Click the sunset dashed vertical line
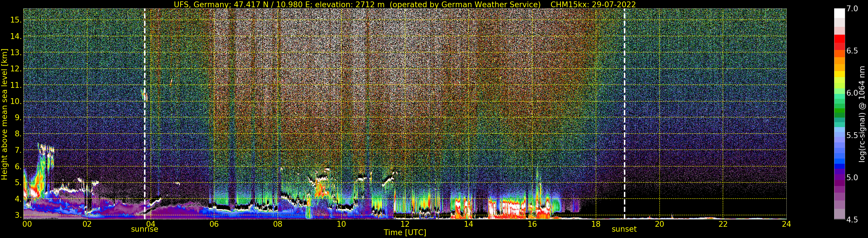The height and width of the screenshot is (238, 868). [x=624, y=114]
